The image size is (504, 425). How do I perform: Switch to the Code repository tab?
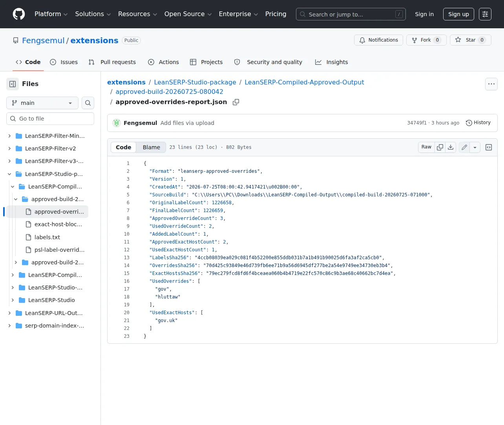point(28,62)
